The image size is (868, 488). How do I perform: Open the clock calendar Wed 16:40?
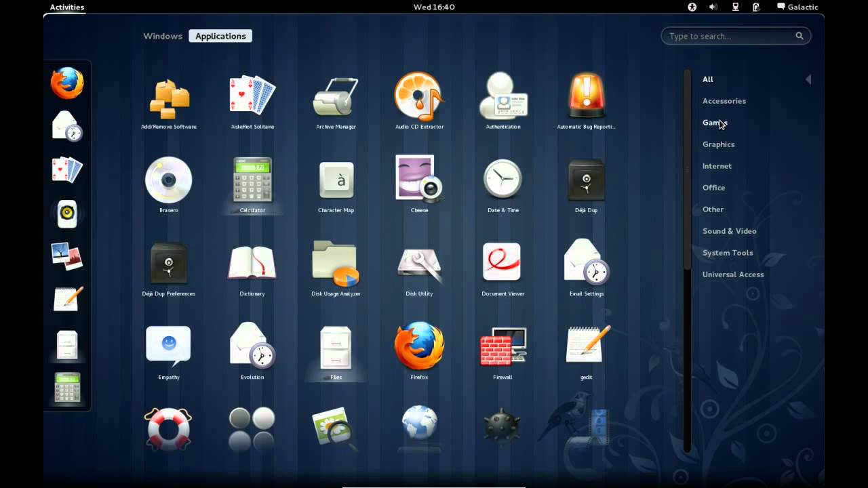pos(434,7)
